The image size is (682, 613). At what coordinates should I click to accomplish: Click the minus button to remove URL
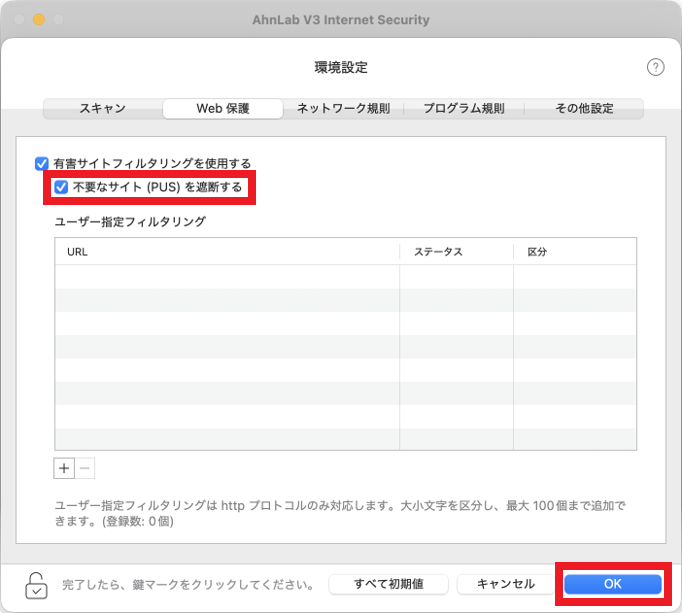[85, 468]
